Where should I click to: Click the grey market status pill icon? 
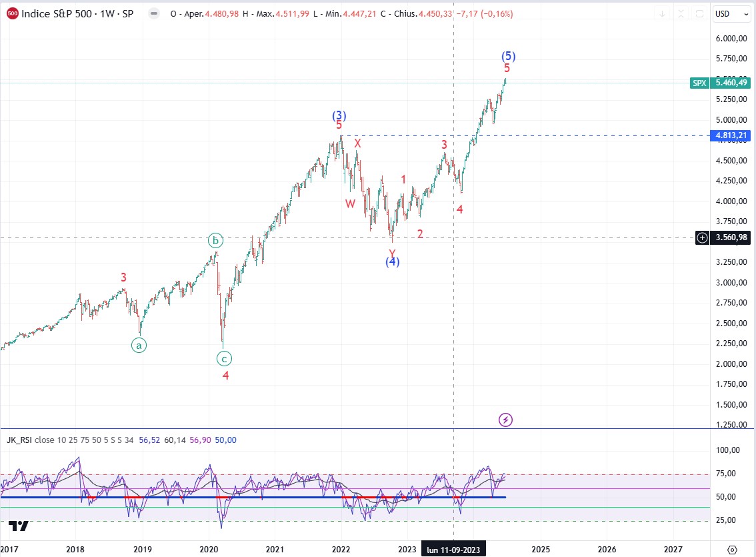[154, 13]
